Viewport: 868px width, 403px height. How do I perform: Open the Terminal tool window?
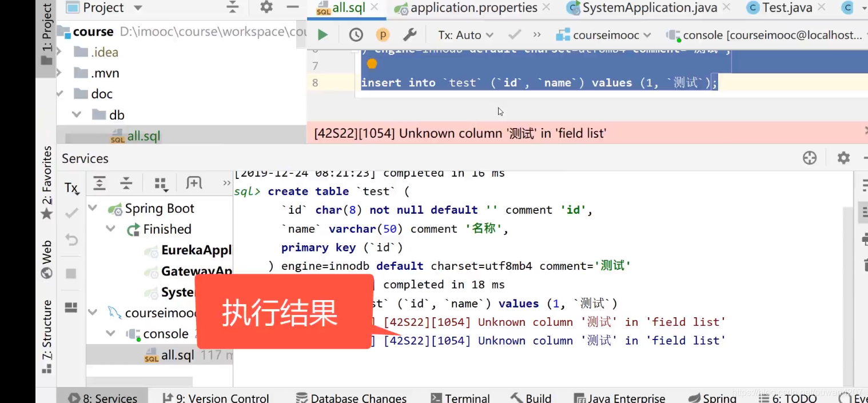click(x=460, y=398)
